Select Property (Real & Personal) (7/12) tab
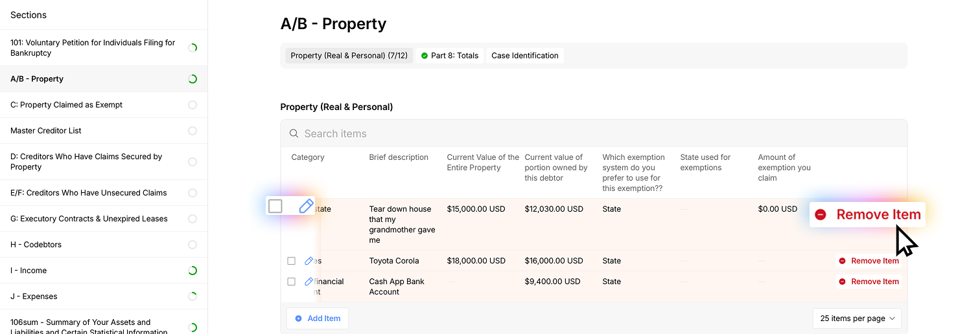This screenshot has height=334, width=980. 349,56
